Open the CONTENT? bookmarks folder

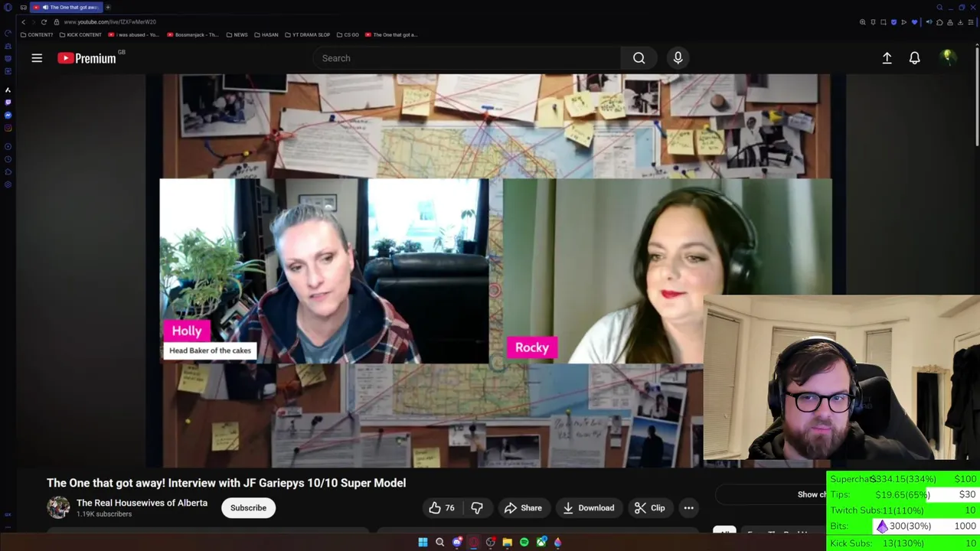point(37,34)
